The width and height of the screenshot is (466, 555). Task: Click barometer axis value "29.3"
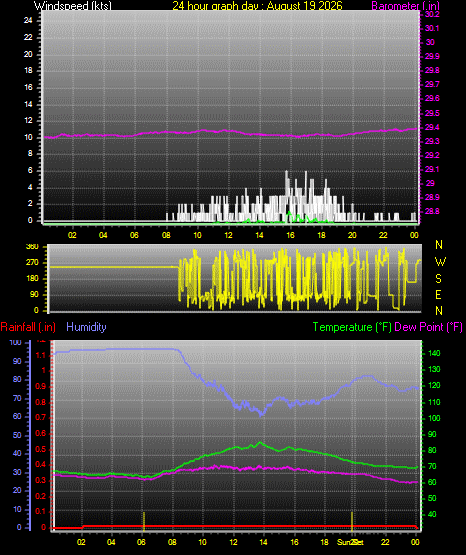pos(432,141)
